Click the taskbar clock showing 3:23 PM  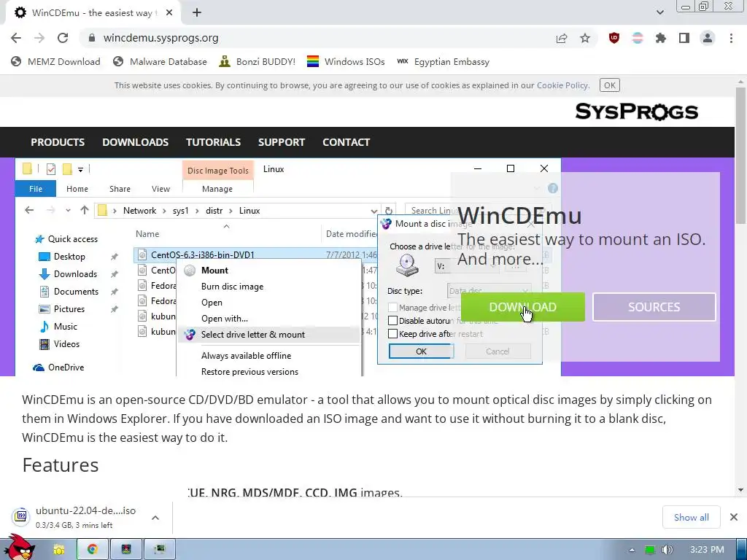[707, 550]
